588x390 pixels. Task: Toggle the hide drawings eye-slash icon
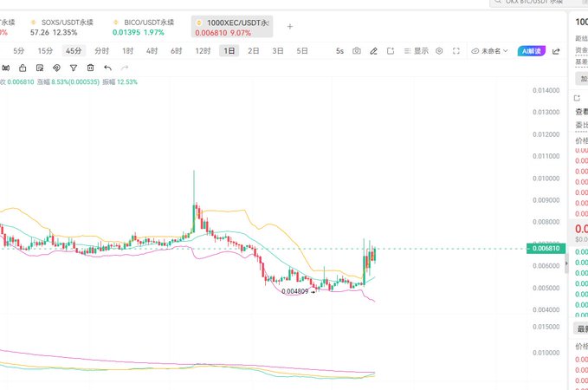56,68
